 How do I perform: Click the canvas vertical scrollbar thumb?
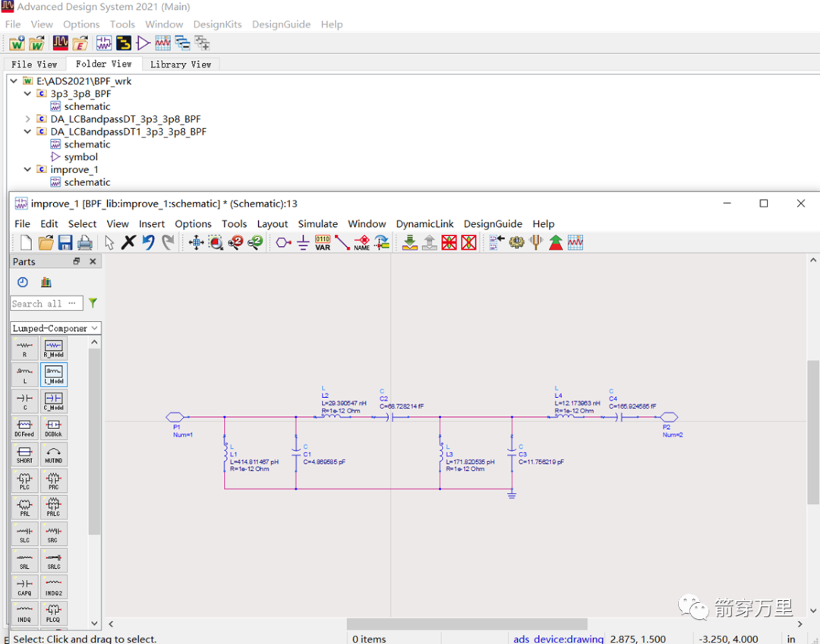click(813, 432)
